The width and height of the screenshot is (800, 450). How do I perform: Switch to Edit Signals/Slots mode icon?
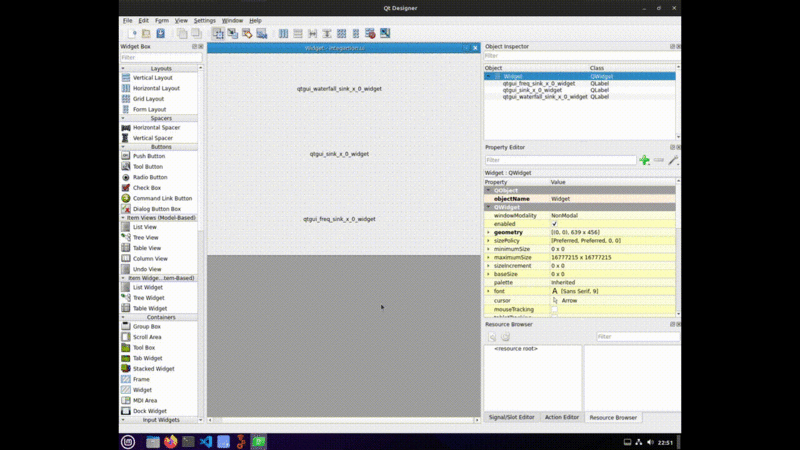(x=233, y=34)
